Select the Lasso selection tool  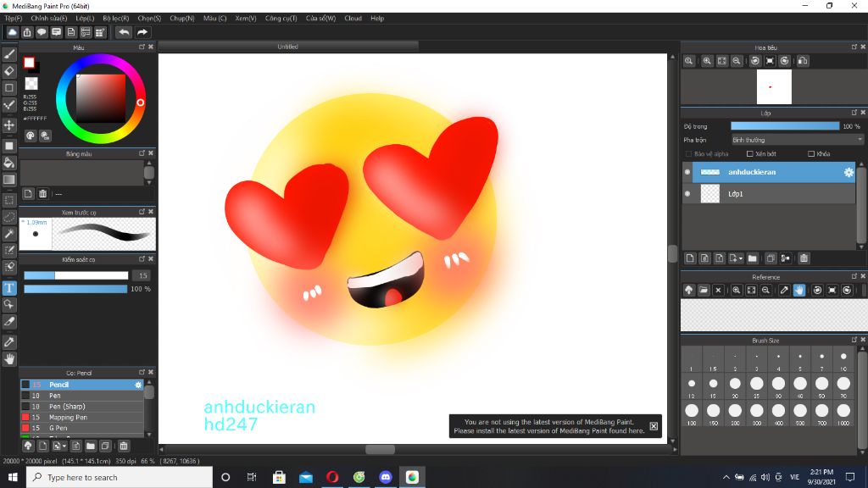[x=9, y=217]
